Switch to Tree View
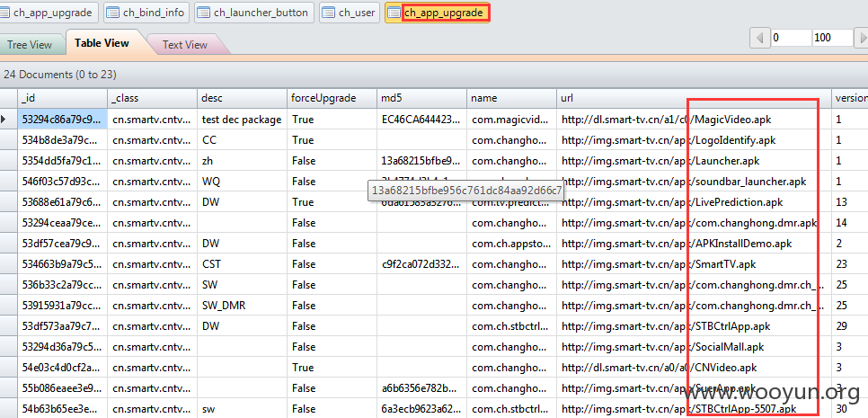868x418 pixels. (x=30, y=45)
